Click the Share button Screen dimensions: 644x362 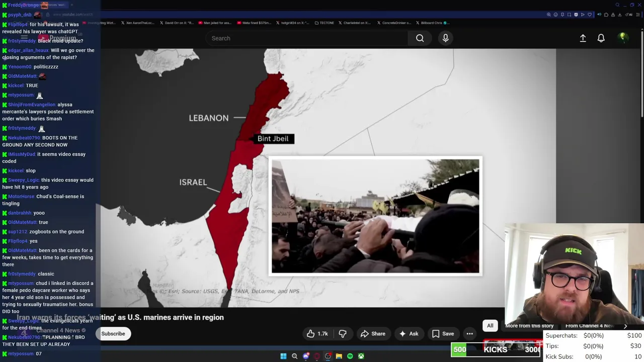(373, 334)
